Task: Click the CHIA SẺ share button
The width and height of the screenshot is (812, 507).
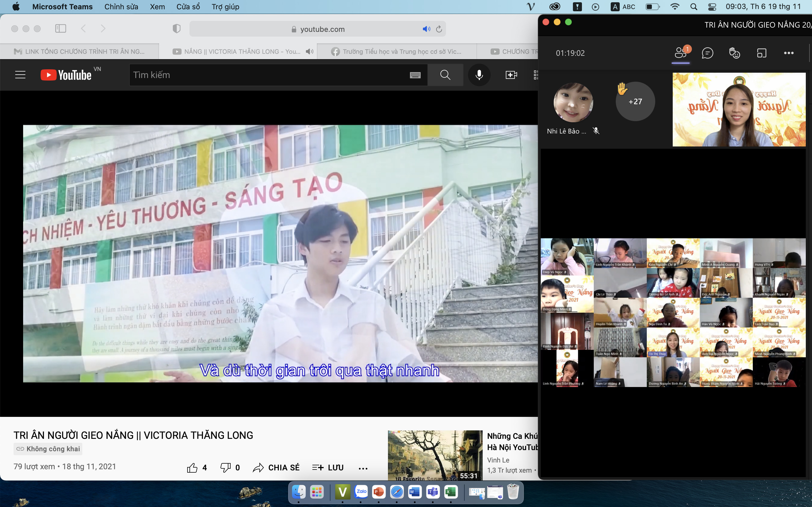Action: click(276, 468)
